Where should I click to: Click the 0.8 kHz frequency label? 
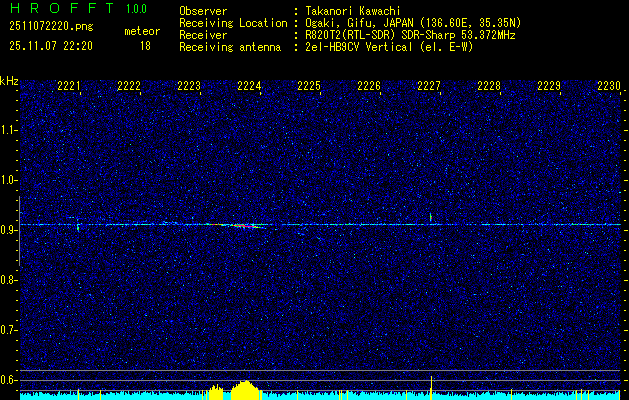[8, 280]
